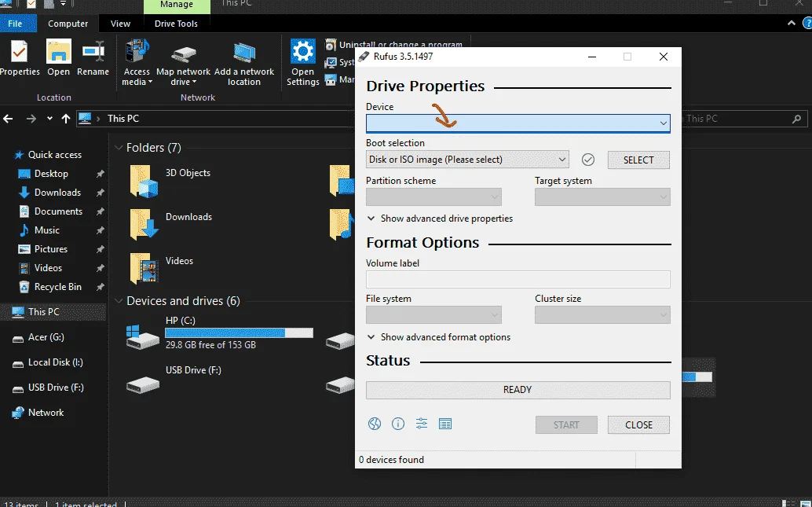Click READY status progress bar
812x507 pixels.
click(518, 390)
